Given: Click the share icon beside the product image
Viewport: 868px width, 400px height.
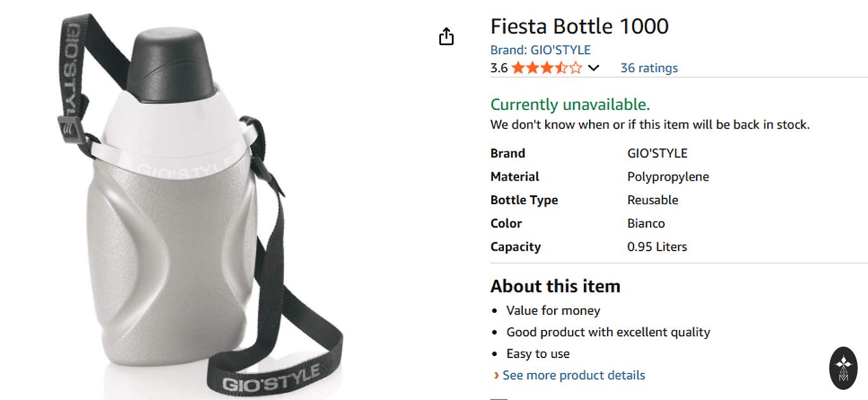Looking at the screenshot, I should (x=447, y=37).
